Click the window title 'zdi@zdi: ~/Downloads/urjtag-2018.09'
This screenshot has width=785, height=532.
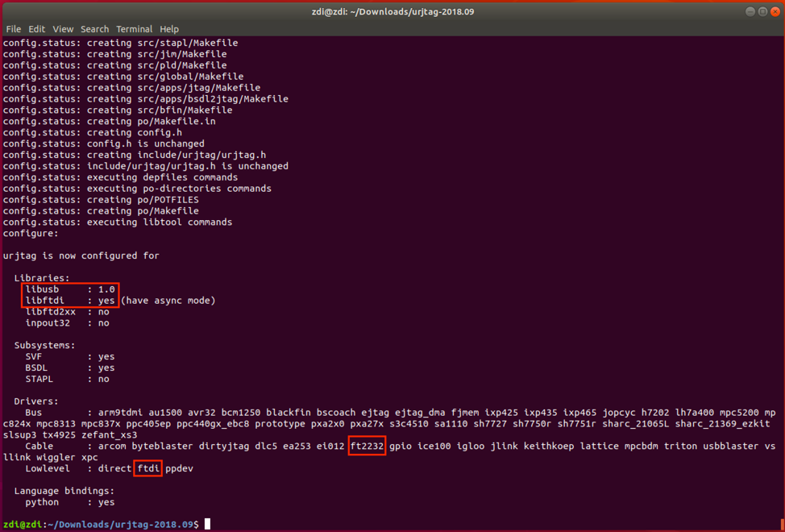pyautogui.click(x=392, y=11)
